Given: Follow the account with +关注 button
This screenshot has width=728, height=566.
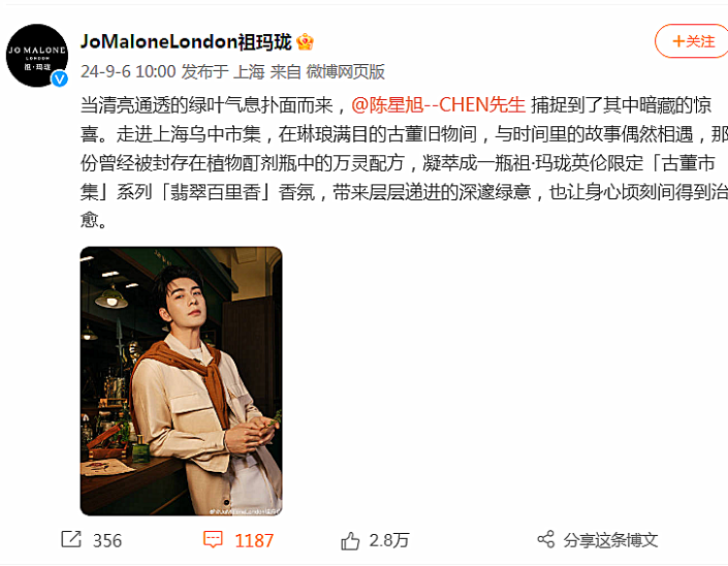Looking at the screenshot, I should (x=692, y=42).
